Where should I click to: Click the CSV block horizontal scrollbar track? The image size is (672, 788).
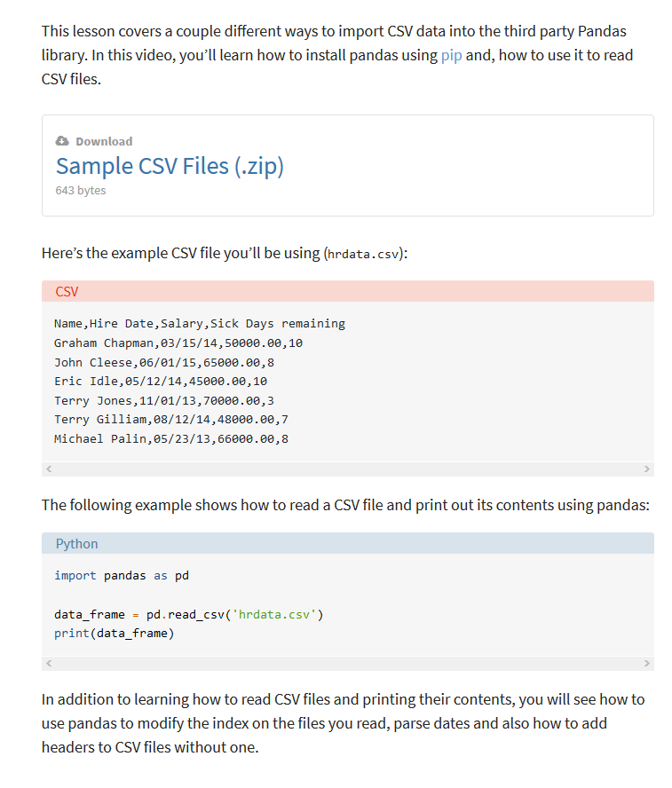(347, 469)
